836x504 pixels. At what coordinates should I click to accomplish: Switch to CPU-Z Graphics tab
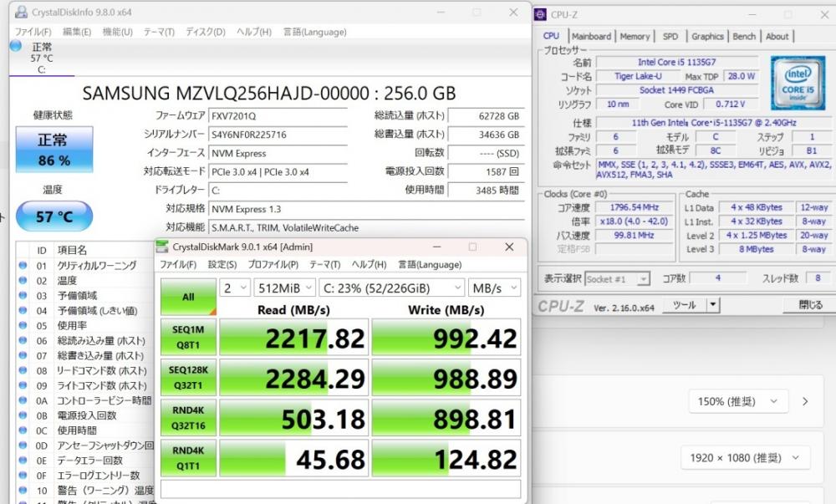707,36
